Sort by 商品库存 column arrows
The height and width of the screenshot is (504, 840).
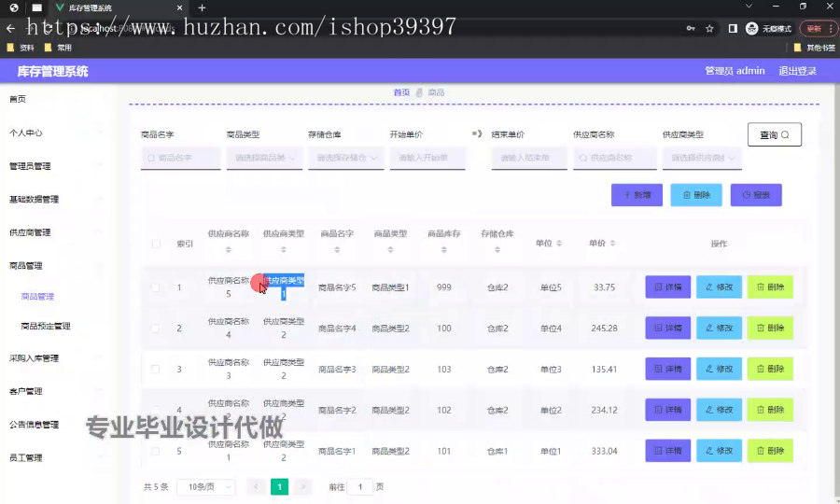coord(443,249)
